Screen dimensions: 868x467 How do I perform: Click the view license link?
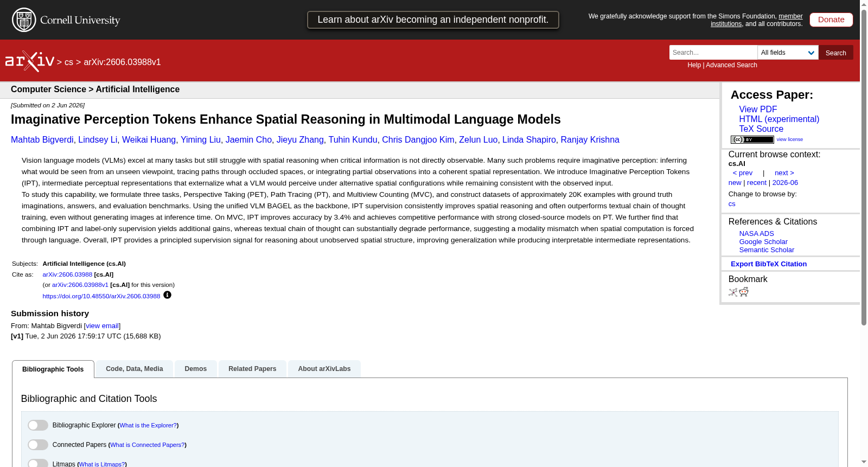tap(789, 139)
